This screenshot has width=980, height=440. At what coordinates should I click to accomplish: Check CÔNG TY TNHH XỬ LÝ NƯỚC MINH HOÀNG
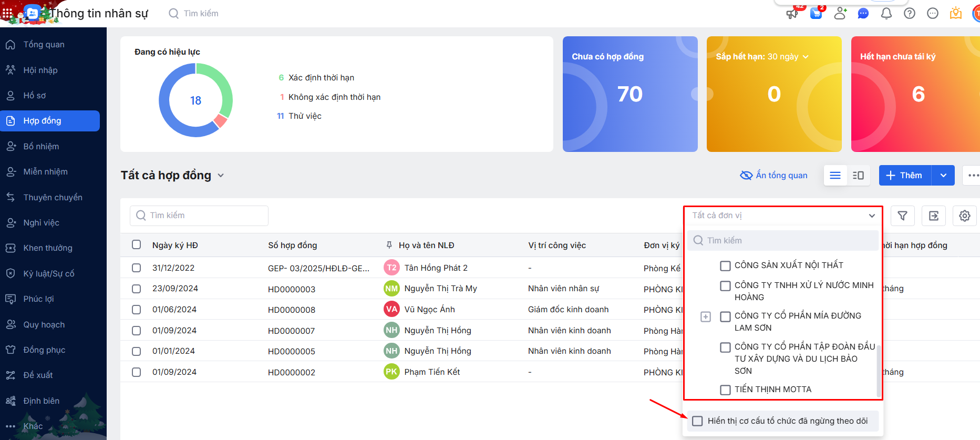pos(725,285)
